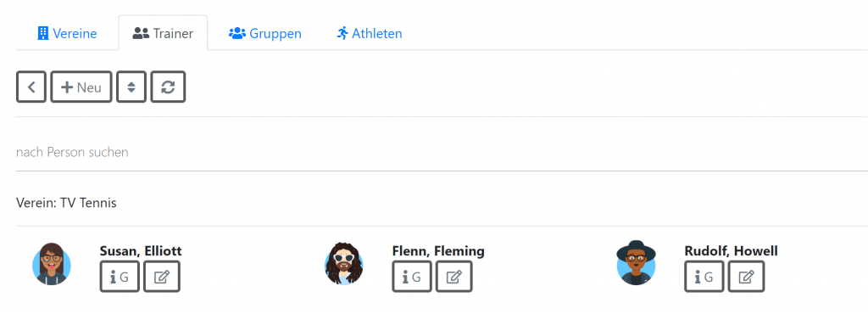The height and width of the screenshot is (314, 868).
Task: Select the name Rudolf, Howell
Action: click(731, 251)
